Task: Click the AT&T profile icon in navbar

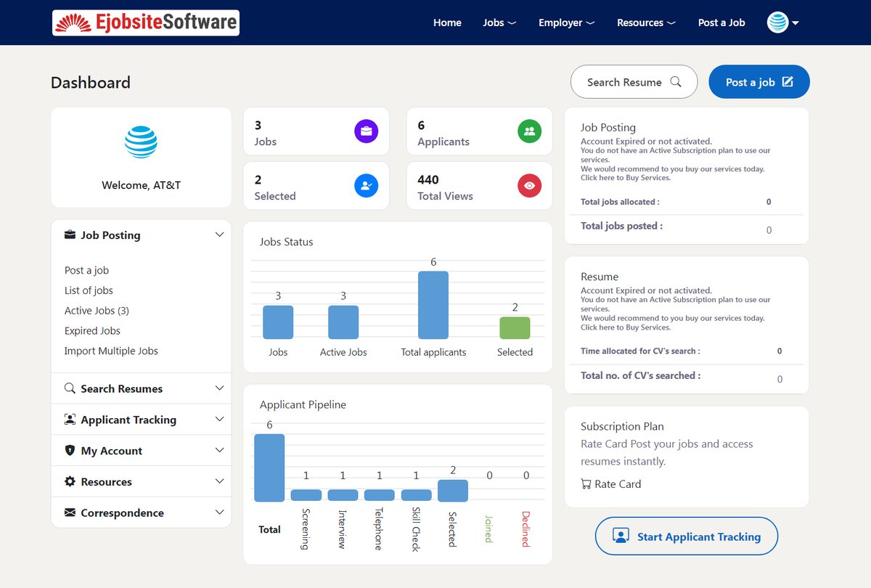Action: 779,23
